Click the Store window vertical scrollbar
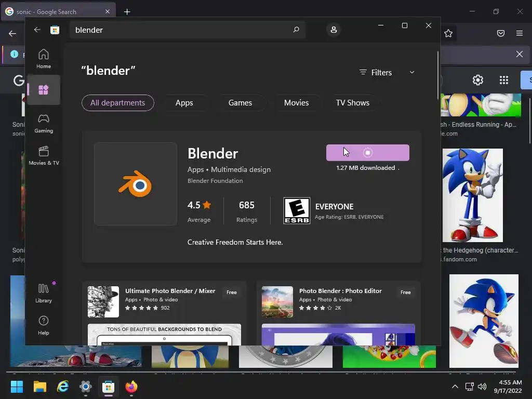The width and height of the screenshot is (532, 399). [437, 75]
